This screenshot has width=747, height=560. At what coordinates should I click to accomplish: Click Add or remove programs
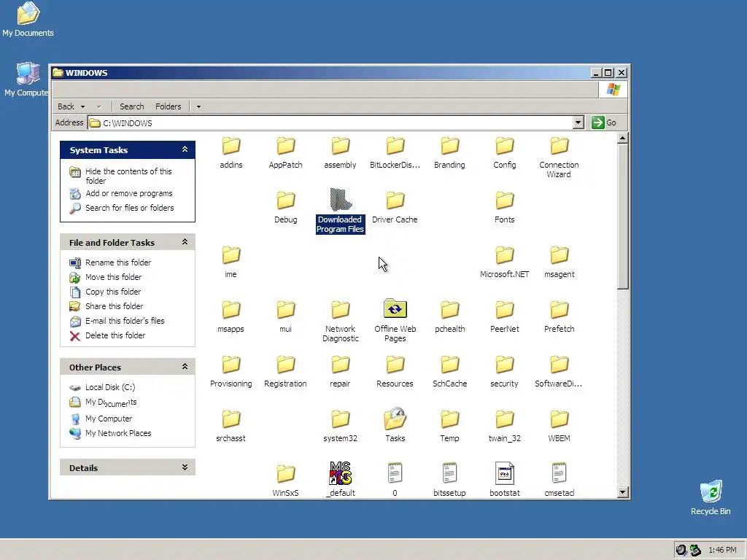click(x=129, y=193)
